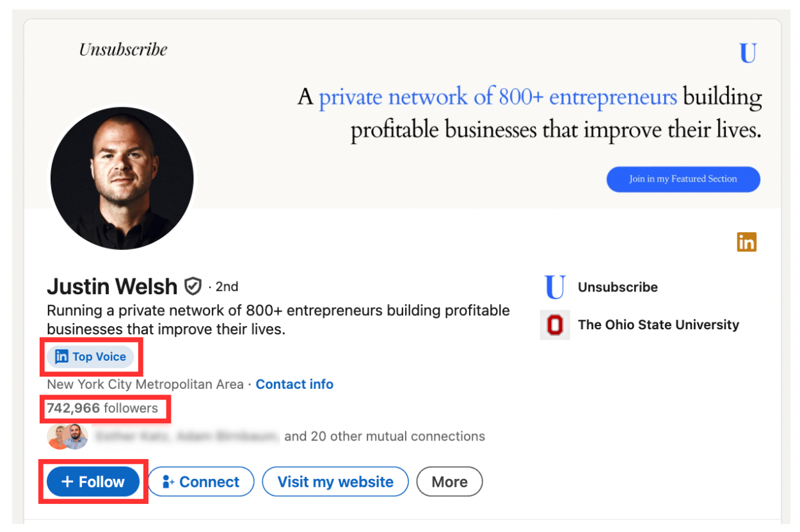
Task: Click the Top Voice badge
Action: point(90,357)
